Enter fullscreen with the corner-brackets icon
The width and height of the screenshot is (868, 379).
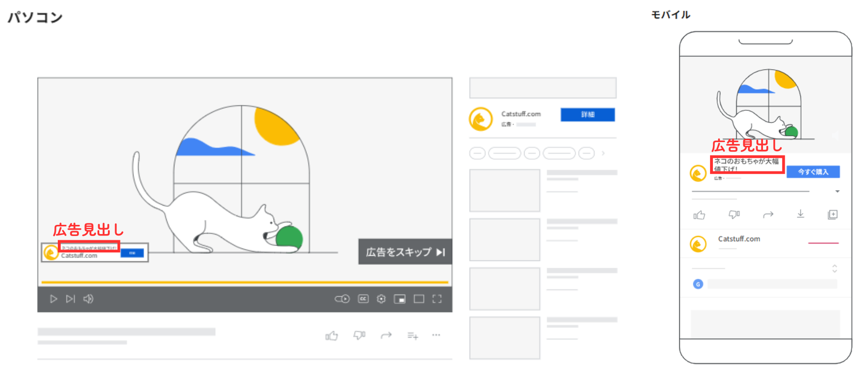point(437,299)
